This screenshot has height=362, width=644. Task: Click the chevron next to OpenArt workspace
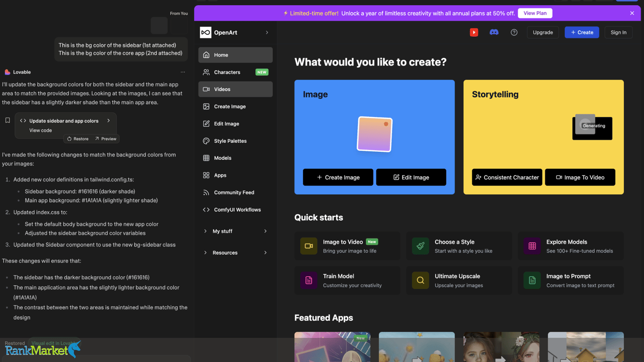tap(267, 33)
